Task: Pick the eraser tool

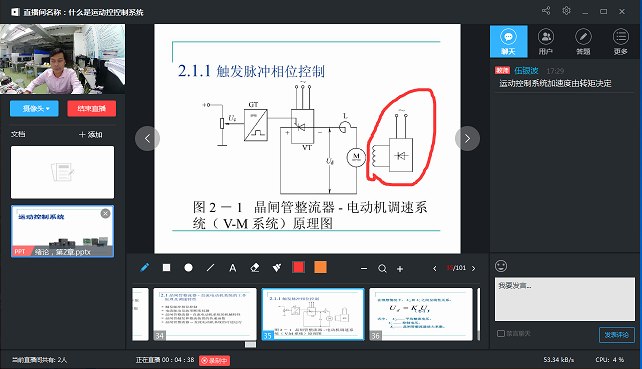Action: 255,268
